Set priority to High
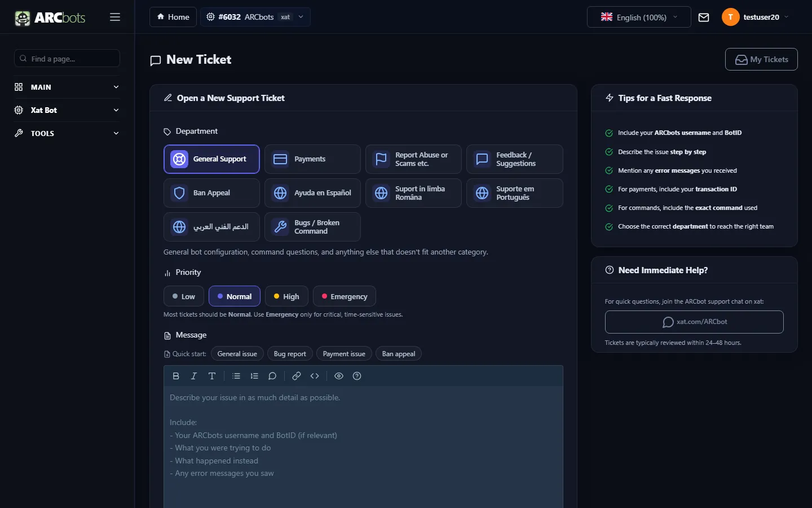The image size is (812, 508). pos(286,296)
